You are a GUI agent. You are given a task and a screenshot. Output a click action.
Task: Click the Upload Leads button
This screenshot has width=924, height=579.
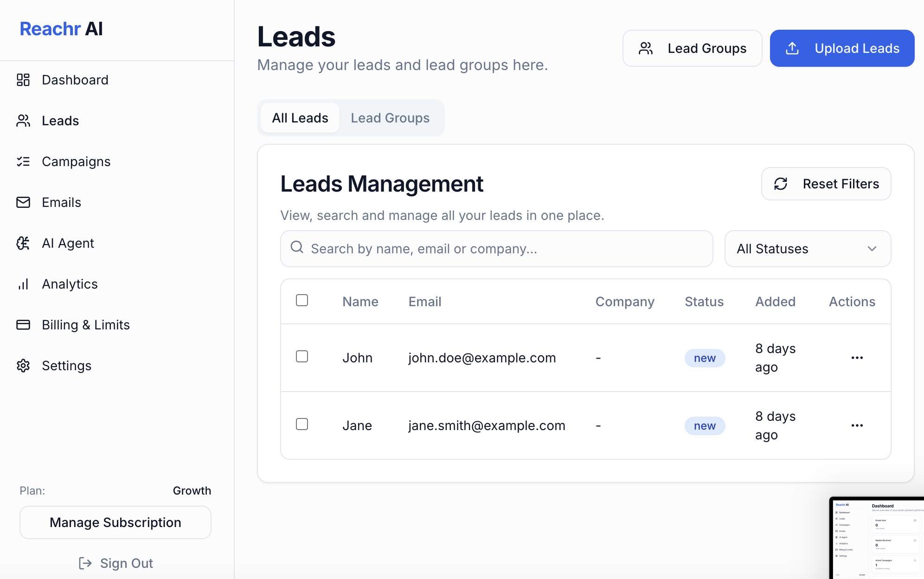click(842, 48)
